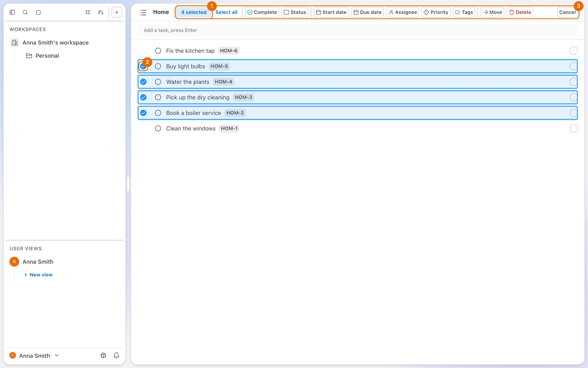588x368 pixels.
Task: Open the sort options icon
Action: tap(101, 12)
